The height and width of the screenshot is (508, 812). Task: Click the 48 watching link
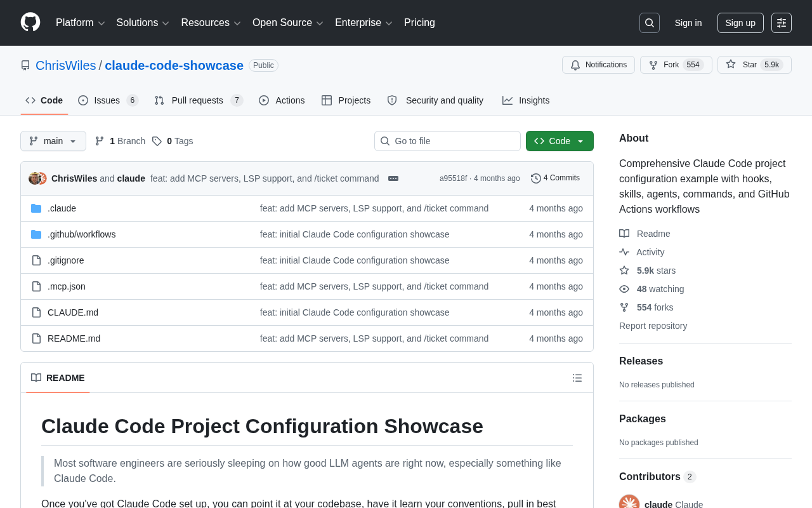(x=660, y=289)
